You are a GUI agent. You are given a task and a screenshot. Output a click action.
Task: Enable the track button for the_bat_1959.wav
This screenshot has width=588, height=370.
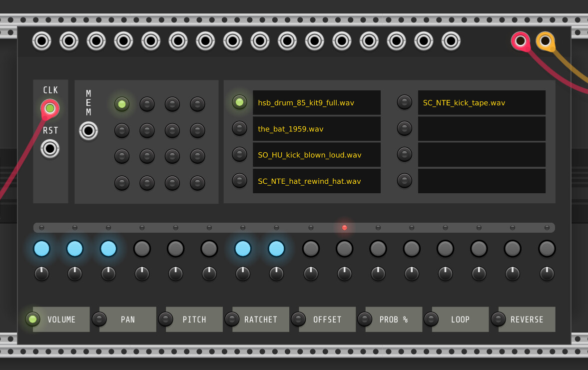coord(239,128)
